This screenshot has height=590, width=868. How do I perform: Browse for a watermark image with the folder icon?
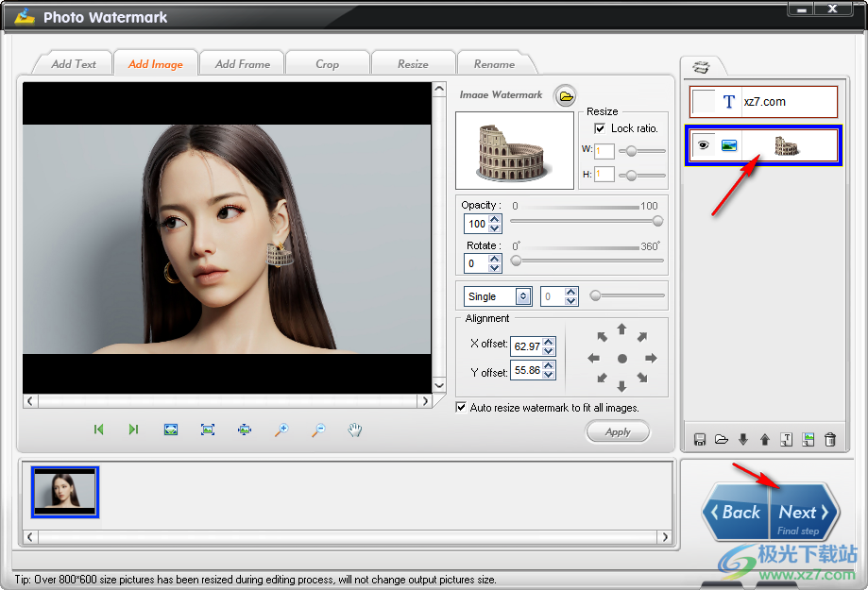(x=565, y=96)
